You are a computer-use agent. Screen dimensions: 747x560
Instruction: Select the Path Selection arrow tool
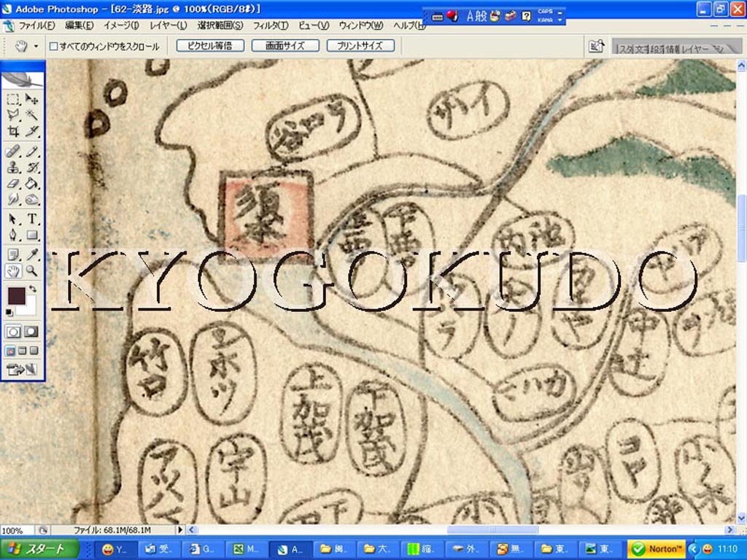(x=13, y=219)
